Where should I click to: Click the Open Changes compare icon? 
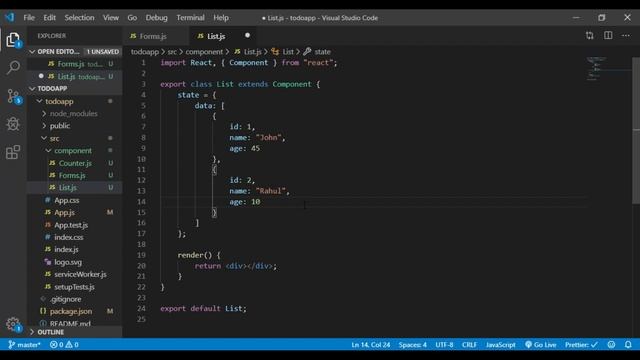point(589,36)
